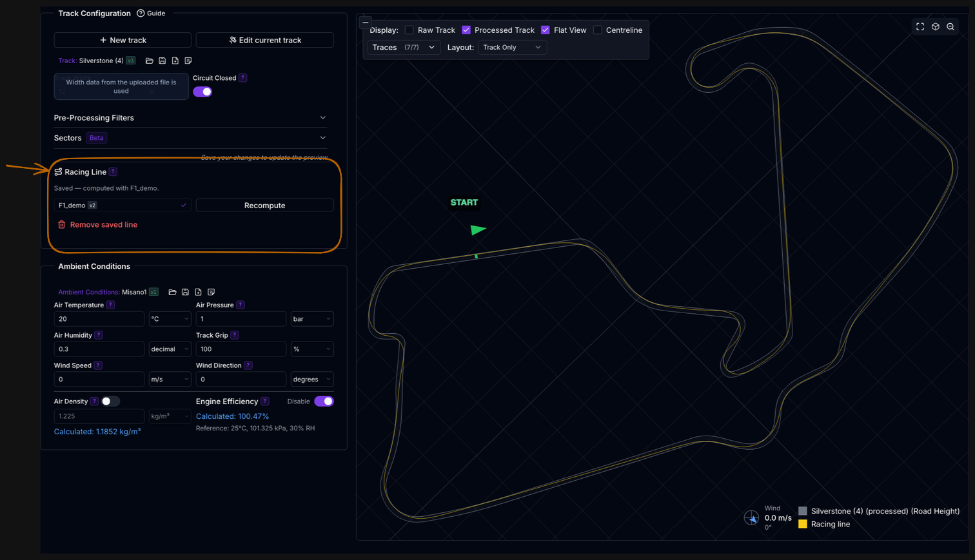Open ambient conditions folder icon next to Misano1

(172, 292)
